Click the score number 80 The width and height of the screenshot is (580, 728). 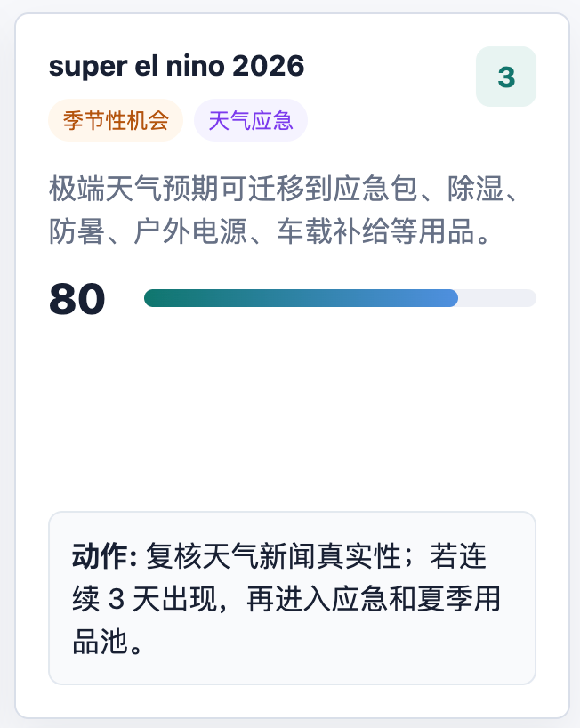coord(77,299)
